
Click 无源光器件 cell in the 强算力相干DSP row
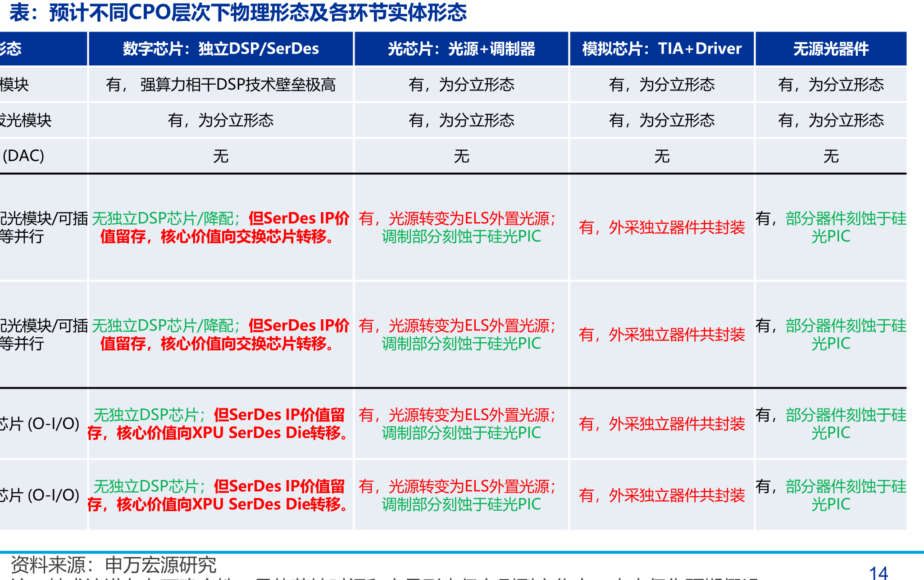(831, 84)
